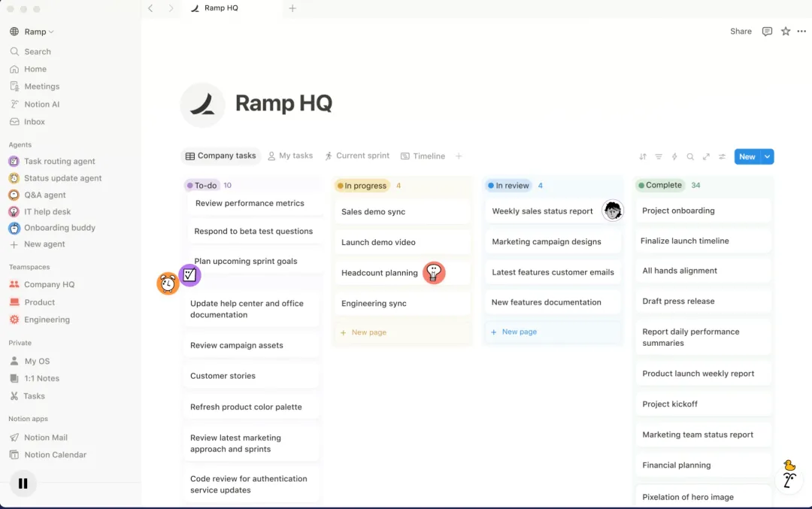Open the Engineering teamspace
The height and width of the screenshot is (509, 812).
(x=40, y=320)
